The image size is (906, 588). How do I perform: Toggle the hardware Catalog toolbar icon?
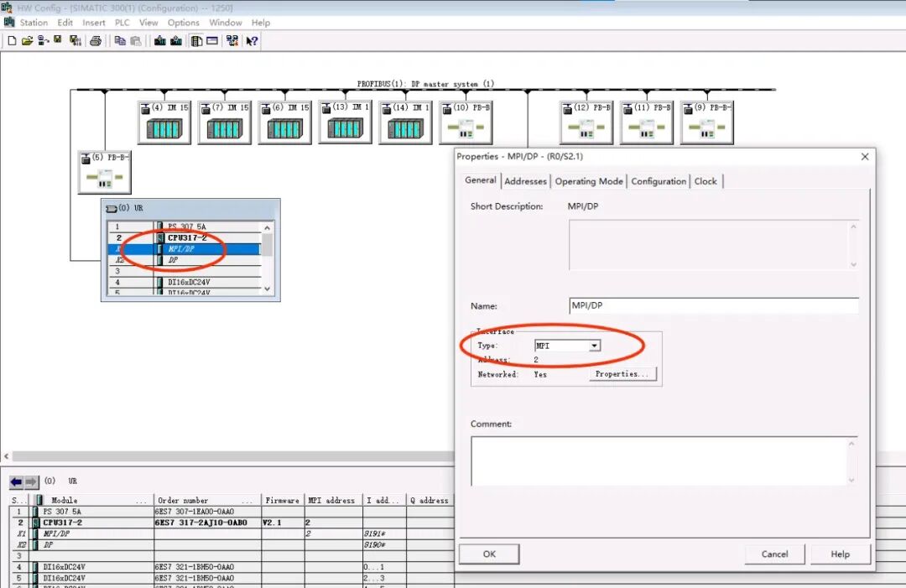[196, 41]
